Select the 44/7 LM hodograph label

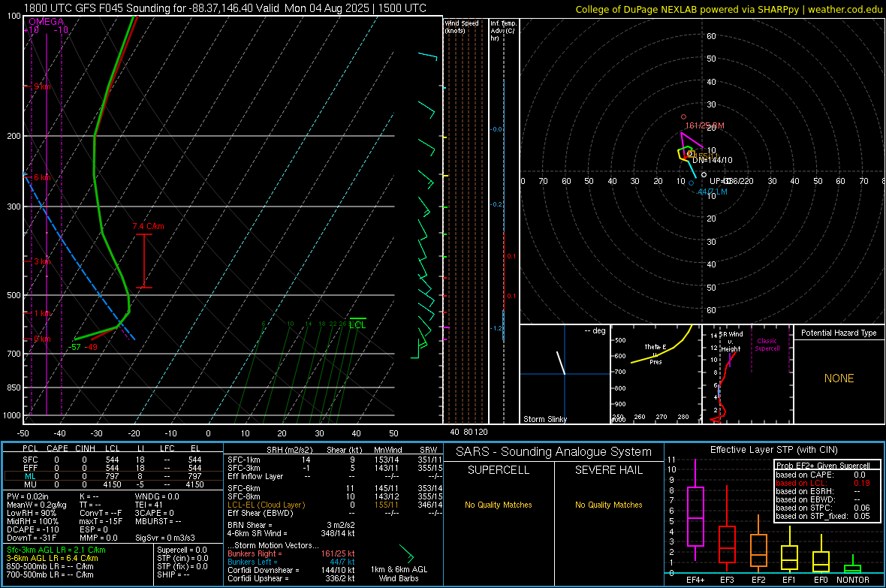pos(713,191)
